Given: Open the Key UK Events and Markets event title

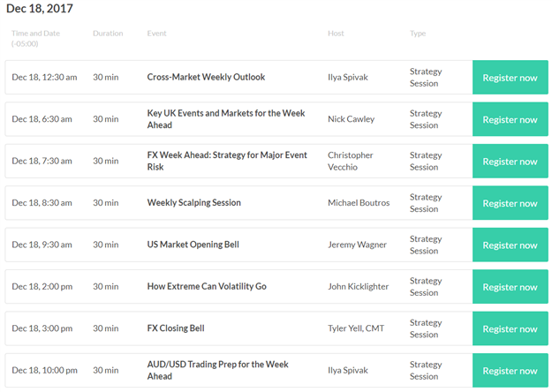Looking at the screenshot, I should [x=226, y=119].
